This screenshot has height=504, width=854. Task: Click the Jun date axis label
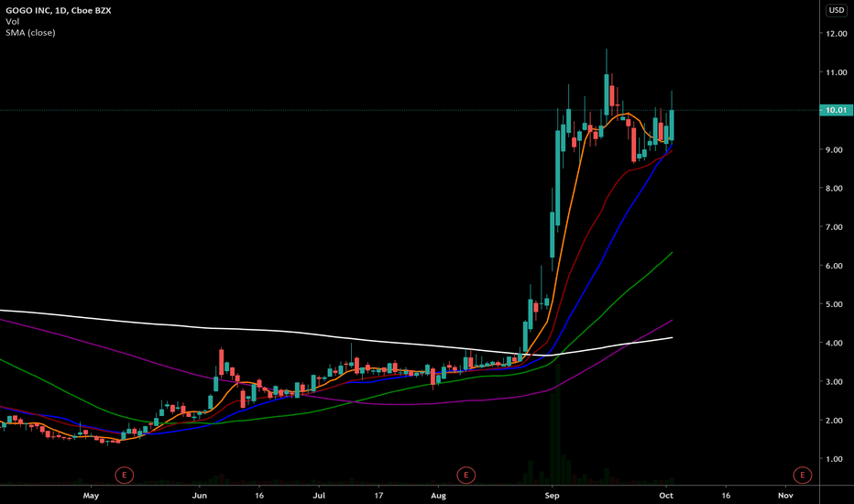pyautogui.click(x=200, y=496)
